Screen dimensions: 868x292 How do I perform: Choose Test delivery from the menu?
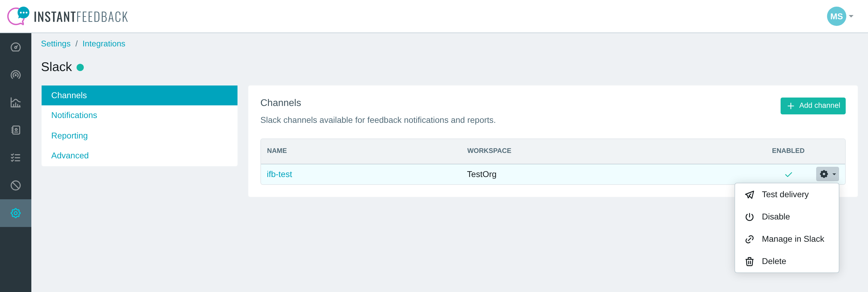786,194
